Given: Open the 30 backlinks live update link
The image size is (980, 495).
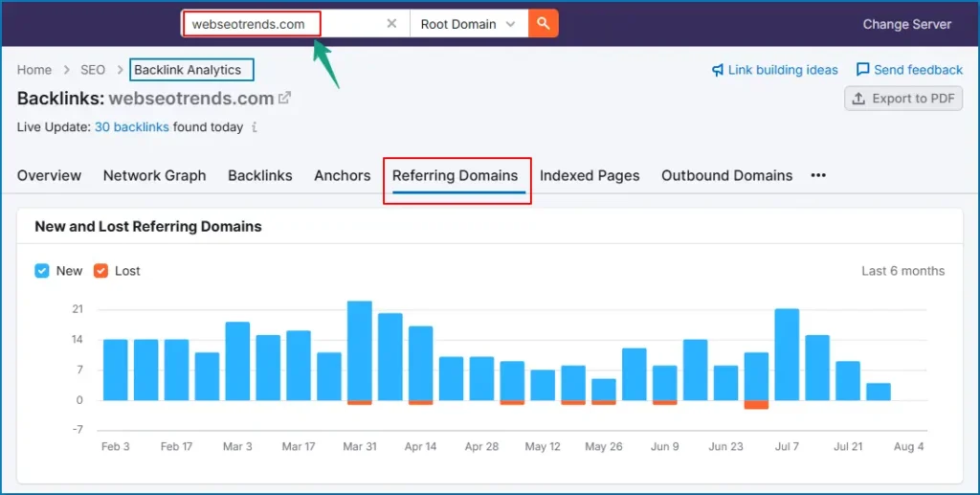Looking at the screenshot, I should [x=132, y=127].
